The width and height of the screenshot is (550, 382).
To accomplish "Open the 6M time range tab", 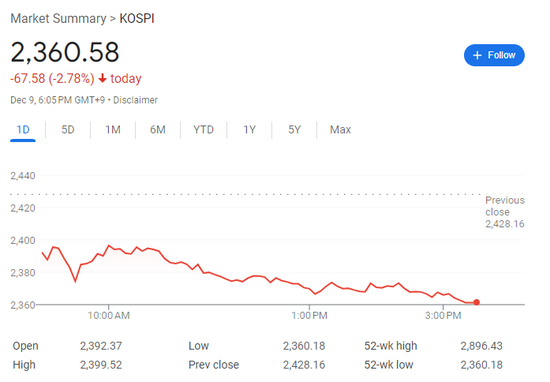I will tap(158, 130).
